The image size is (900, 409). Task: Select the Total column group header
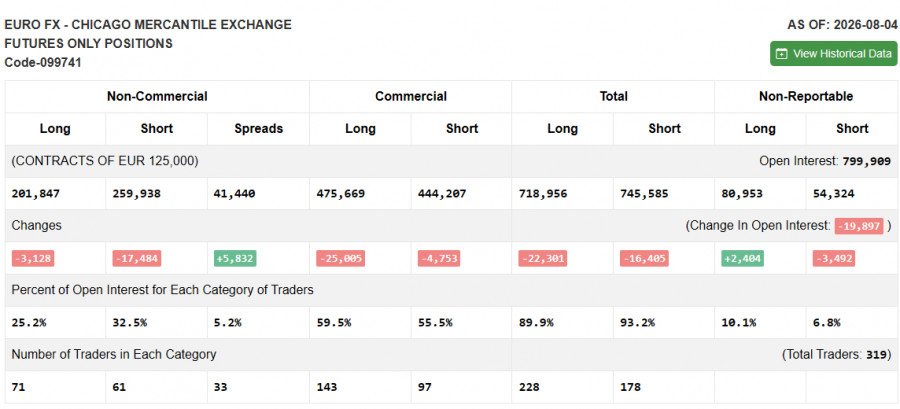pyautogui.click(x=613, y=96)
